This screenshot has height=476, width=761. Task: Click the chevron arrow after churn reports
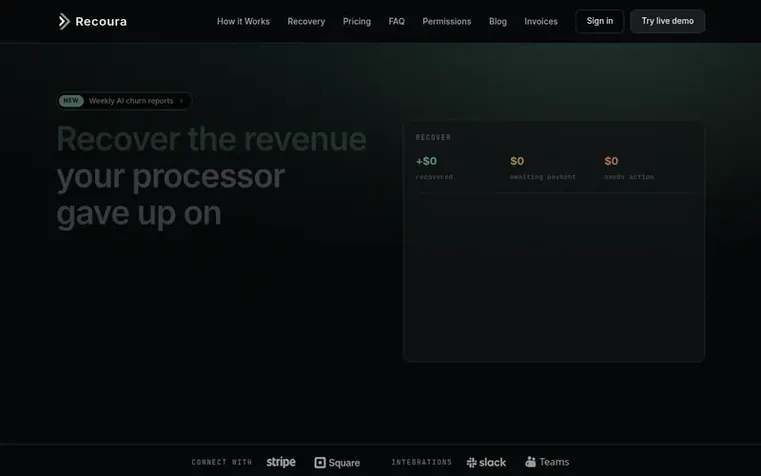(x=182, y=101)
